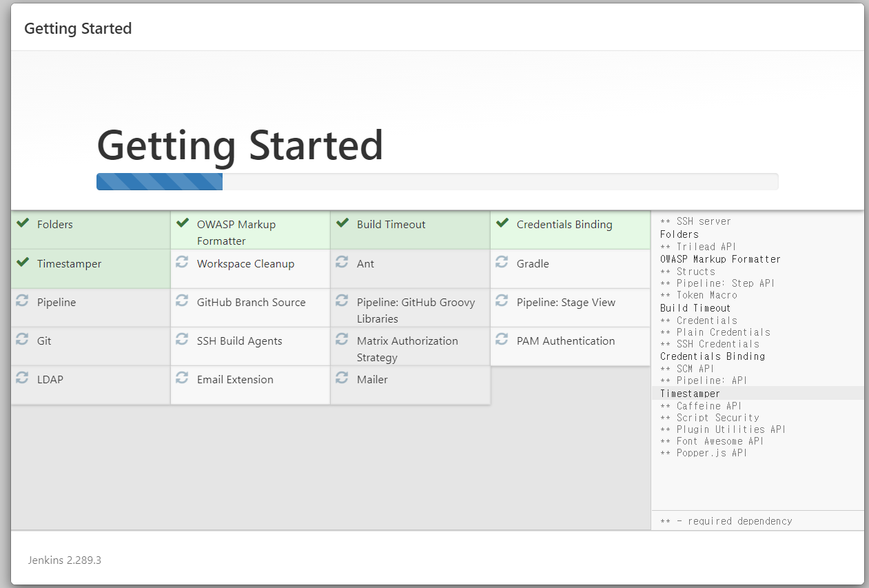Image resolution: width=869 pixels, height=588 pixels.
Task: Click the 'OWASP Markup Formatter' log heading
Action: point(720,259)
